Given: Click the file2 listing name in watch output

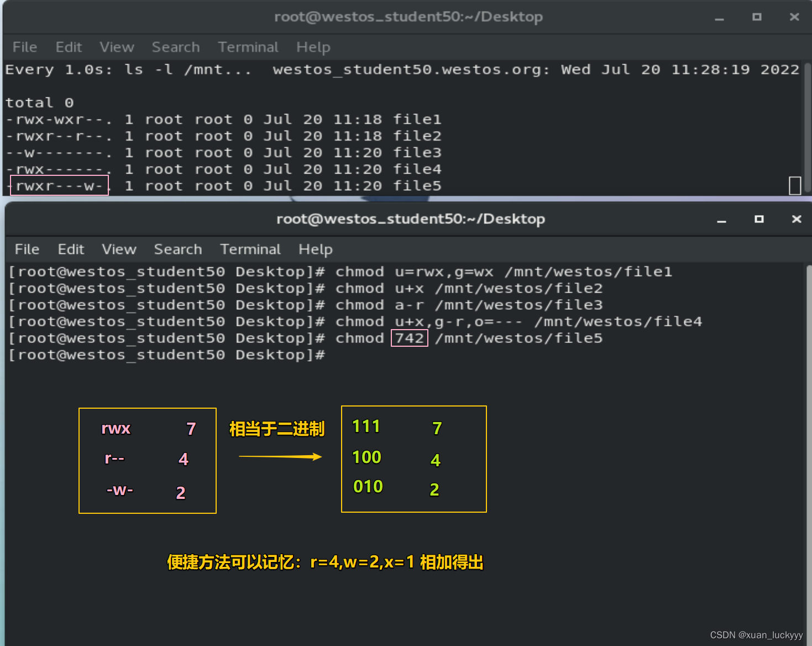Looking at the screenshot, I should pos(417,136).
